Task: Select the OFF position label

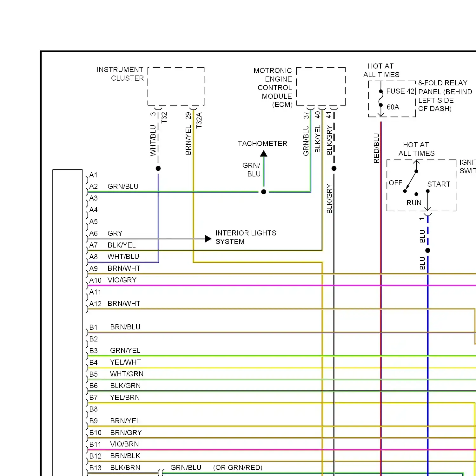Action: 395,183
